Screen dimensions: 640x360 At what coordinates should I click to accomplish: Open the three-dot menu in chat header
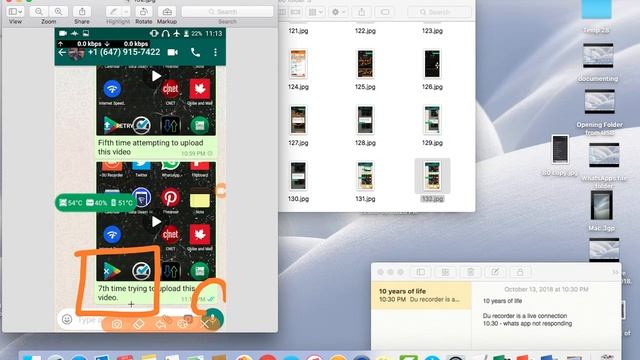click(x=216, y=52)
